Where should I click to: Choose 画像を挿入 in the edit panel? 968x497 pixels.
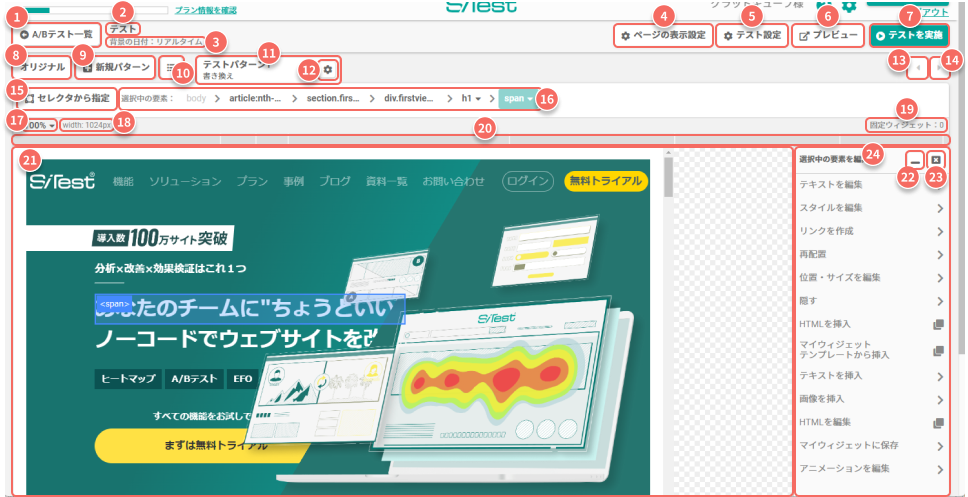click(872, 399)
